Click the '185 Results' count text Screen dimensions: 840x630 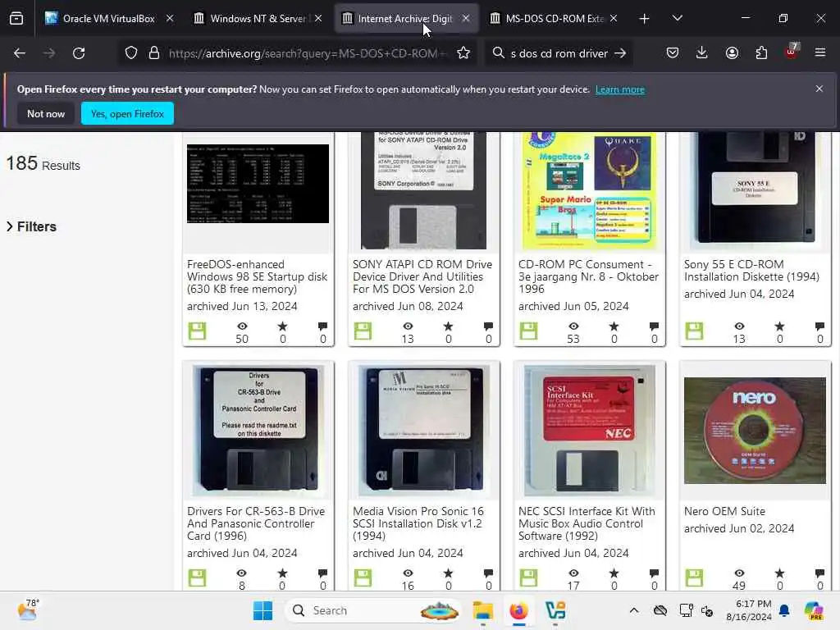(43, 163)
